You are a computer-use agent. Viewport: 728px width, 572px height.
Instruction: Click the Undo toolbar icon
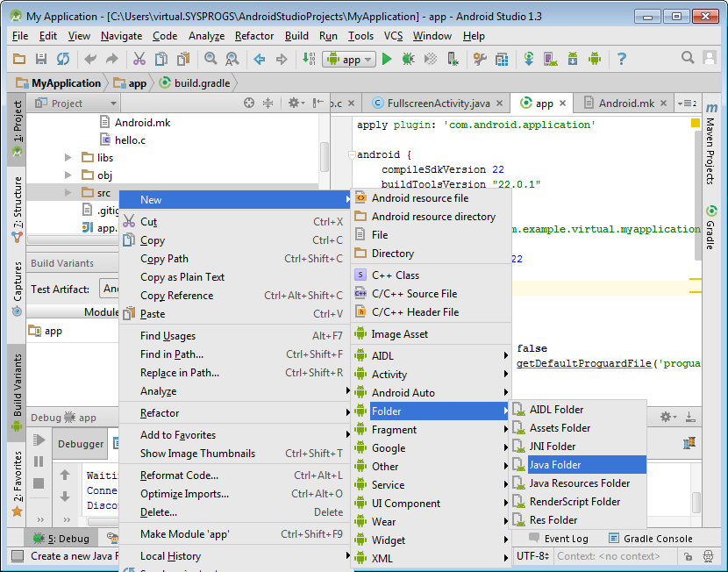[90, 59]
